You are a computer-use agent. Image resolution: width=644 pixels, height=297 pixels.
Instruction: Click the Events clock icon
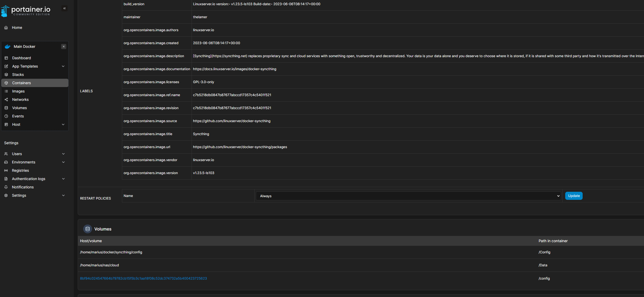click(6, 116)
